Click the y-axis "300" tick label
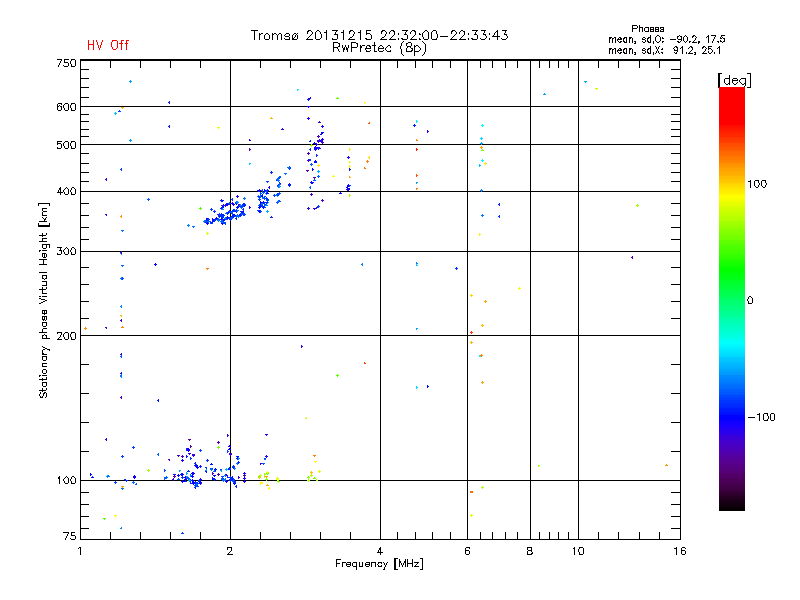800x600 pixels. tap(66, 251)
